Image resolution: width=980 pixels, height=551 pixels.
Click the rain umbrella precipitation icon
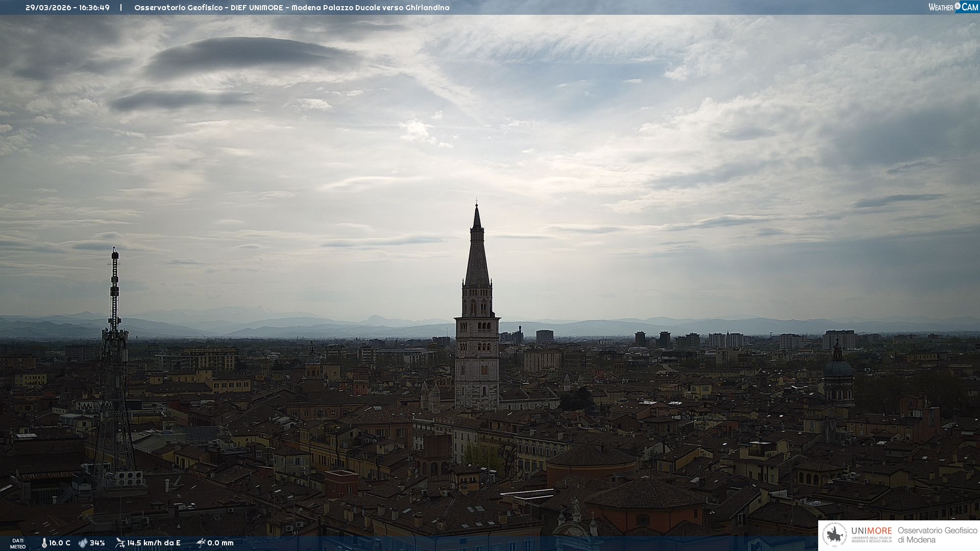201,543
